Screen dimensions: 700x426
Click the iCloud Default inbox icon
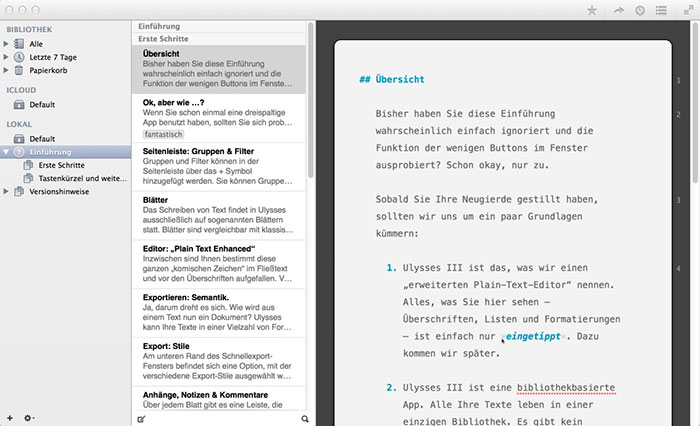19,104
